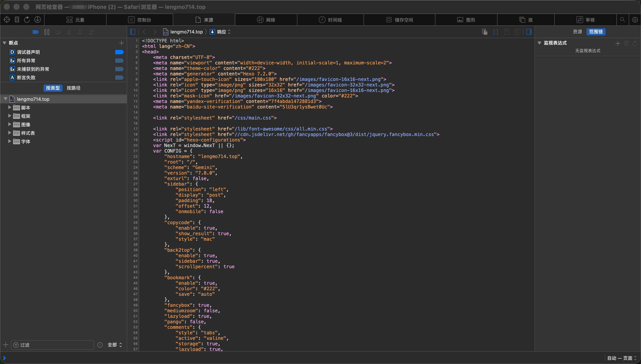Screen dimensions: 641x364
Task: Click the pretty print braces icon
Action: (x=495, y=32)
